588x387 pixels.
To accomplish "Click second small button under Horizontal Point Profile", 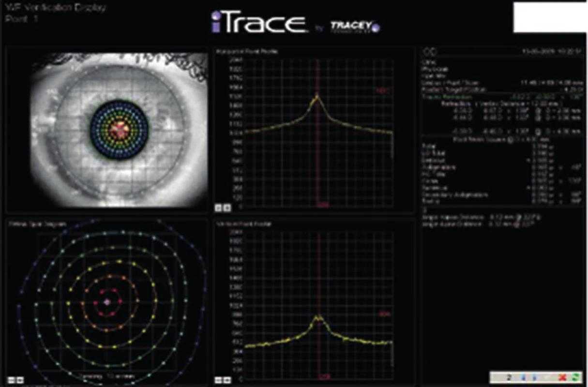I will (227, 208).
